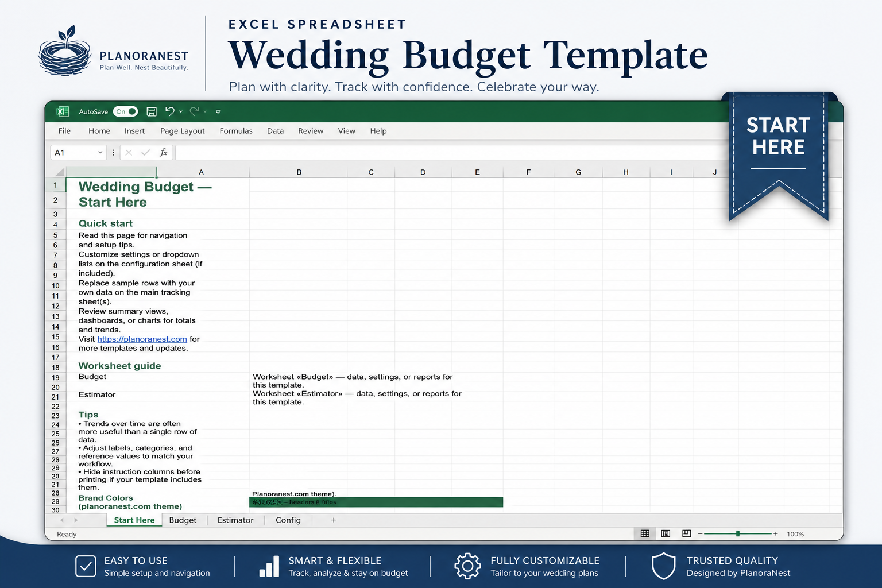Select row 1 header
The height and width of the screenshot is (588, 882).
click(56, 185)
